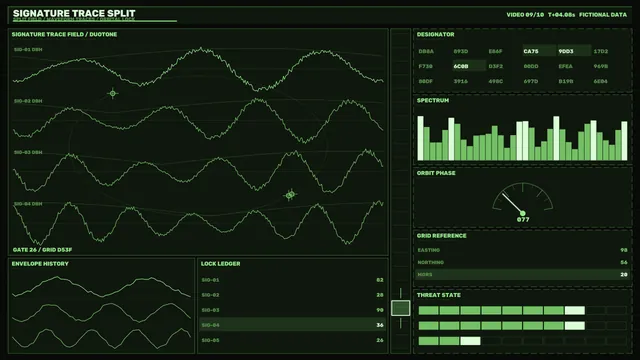Click the bright segment in top Threat State bar

[x=575, y=310]
